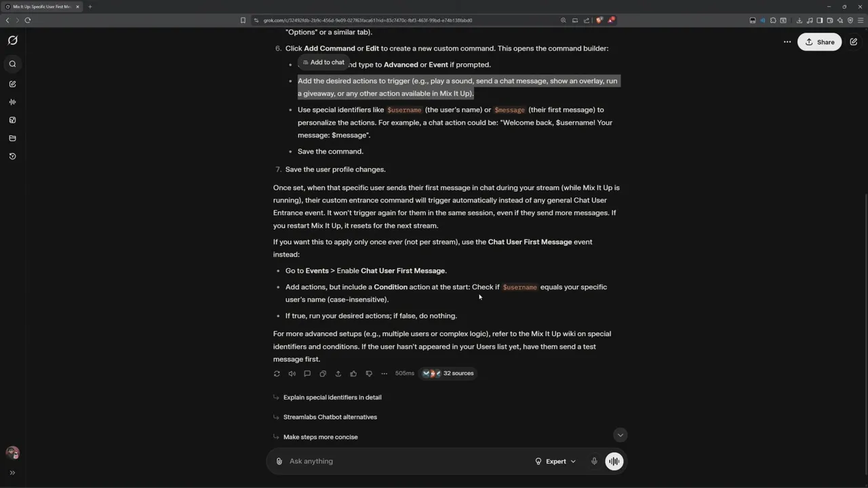Open the search icon in sidebar
Screen dimensions: 868x488
point(12,64)
